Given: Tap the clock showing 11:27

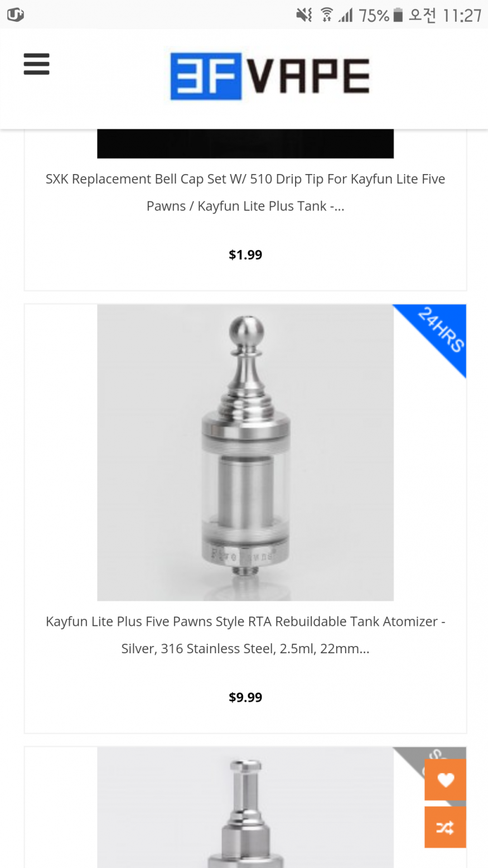Looking at the screenshot, I should 462,16.
